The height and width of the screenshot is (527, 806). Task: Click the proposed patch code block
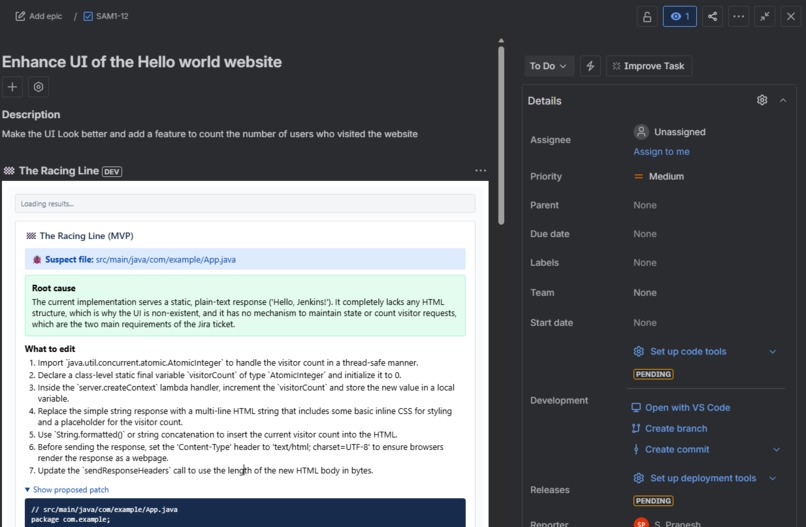pos(245,513)
